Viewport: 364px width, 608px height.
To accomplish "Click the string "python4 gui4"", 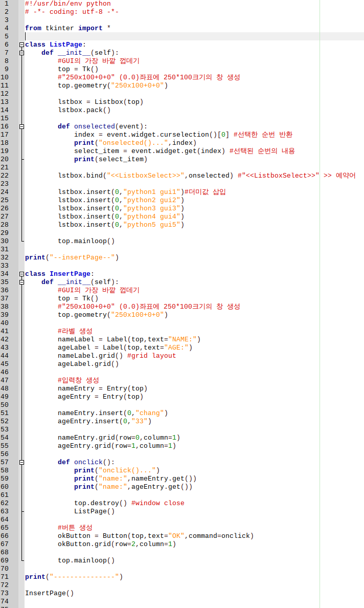I will [152, 216].
